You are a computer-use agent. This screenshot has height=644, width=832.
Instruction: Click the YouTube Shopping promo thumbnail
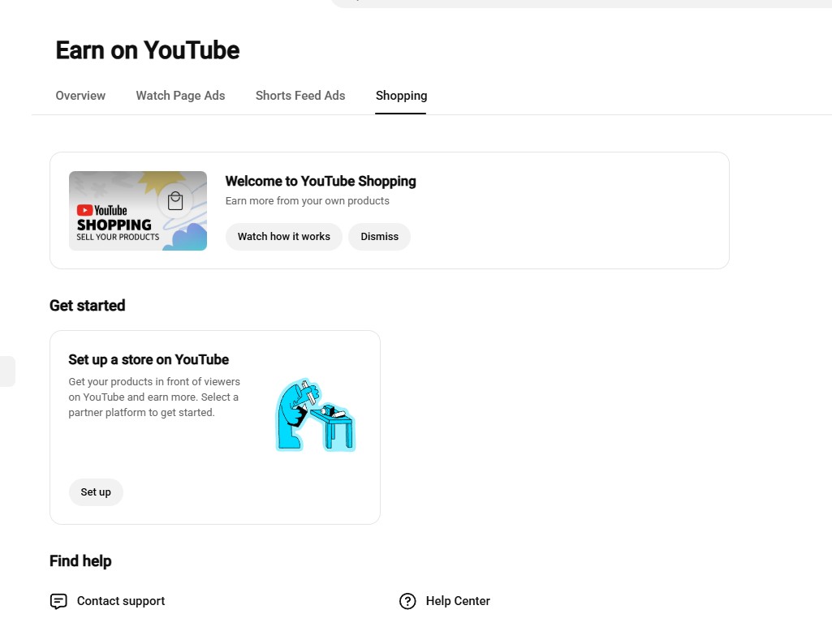pyautogui.click(x=138, y=210)
